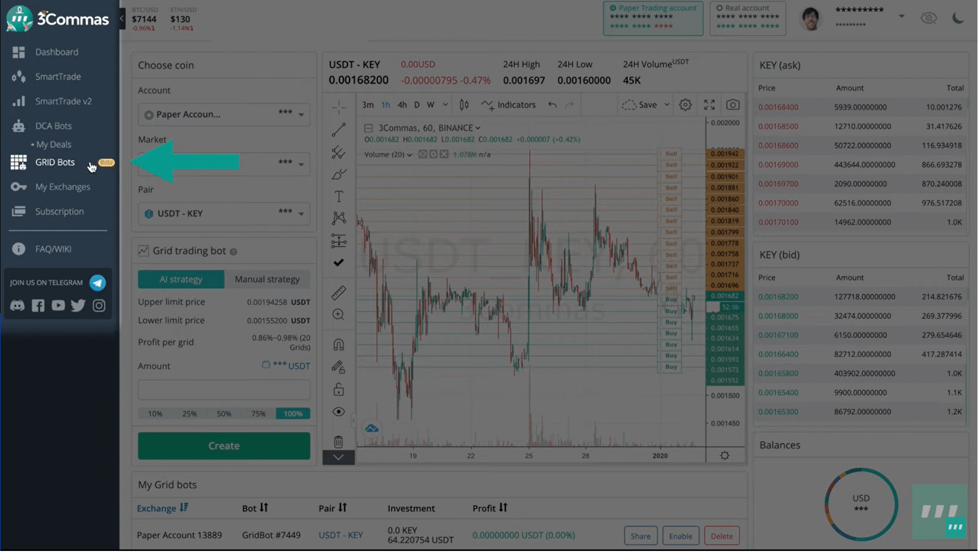Open SmartTrade in the sidebar

point(57,76)
